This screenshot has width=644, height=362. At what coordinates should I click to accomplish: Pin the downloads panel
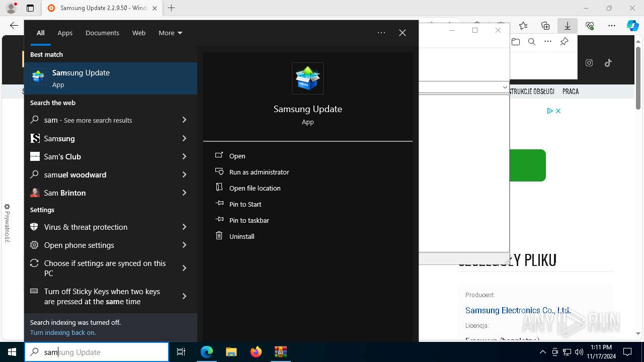tap(564, 42)
